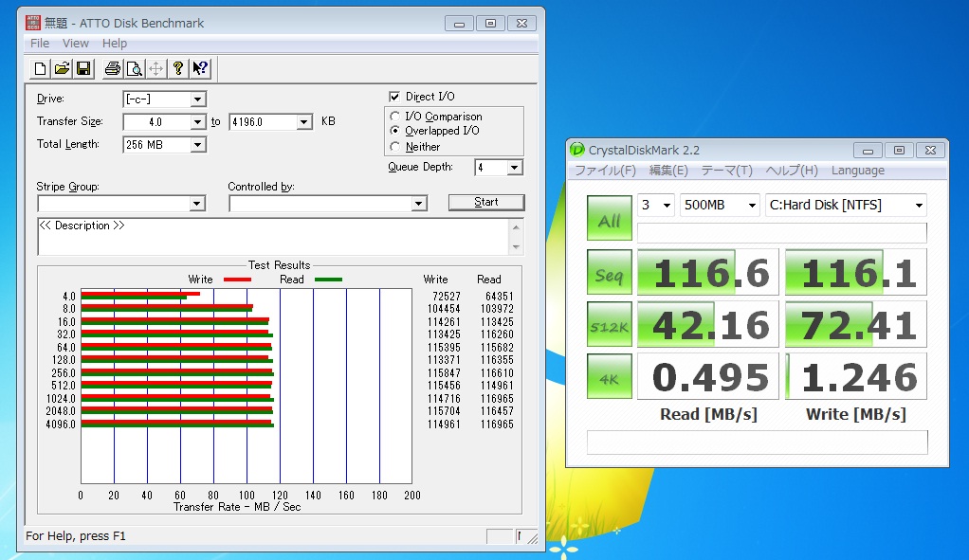Print the benchmark using printer icon
Screen dimensions: 969x560
(x=113, y=68)
